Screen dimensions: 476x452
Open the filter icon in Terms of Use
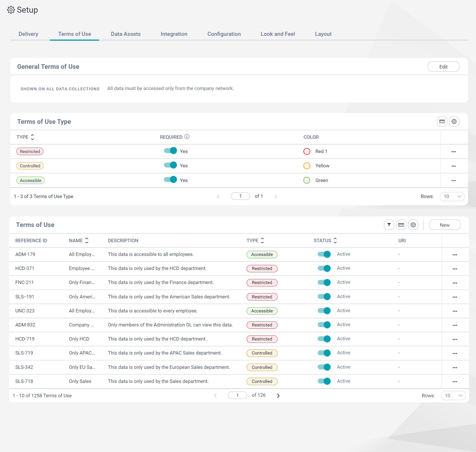pos(389,225)
